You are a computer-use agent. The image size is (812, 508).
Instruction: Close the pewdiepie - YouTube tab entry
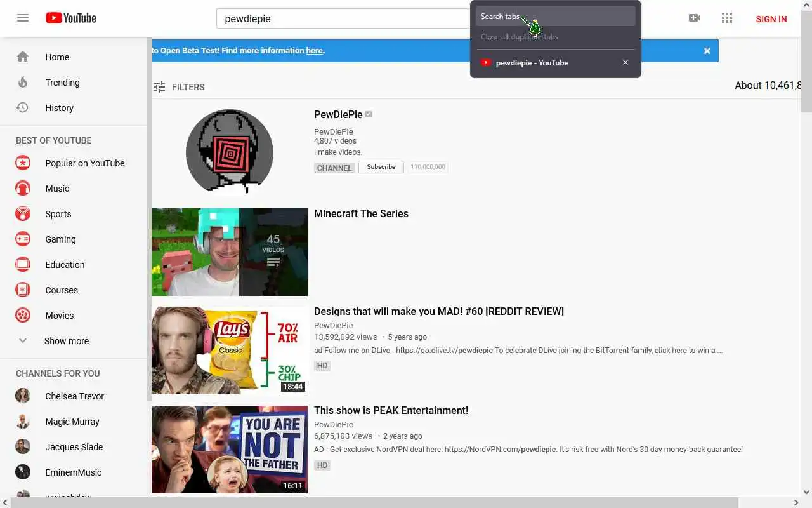pos(625,62)
